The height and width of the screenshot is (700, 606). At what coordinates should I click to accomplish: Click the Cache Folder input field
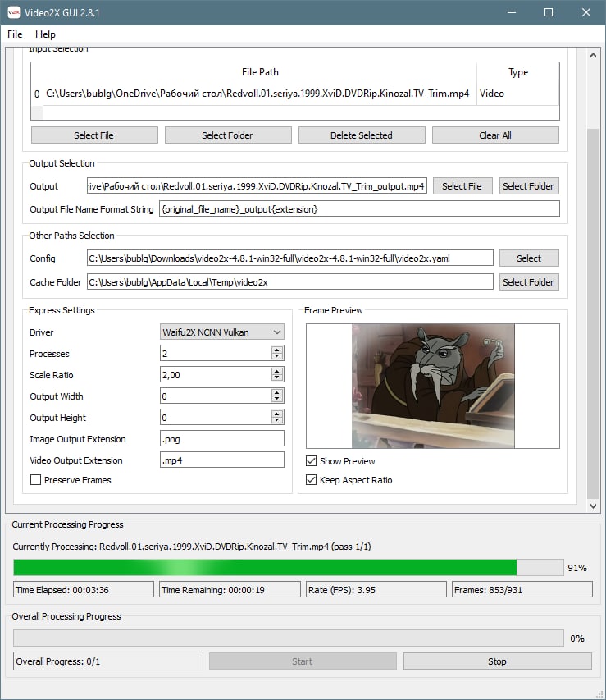290,282
